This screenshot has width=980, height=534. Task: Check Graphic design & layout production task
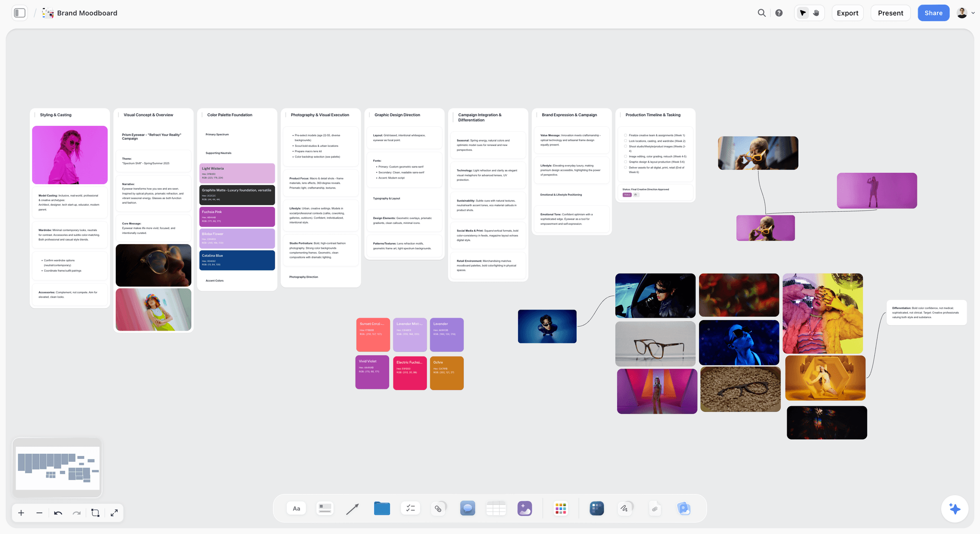625,162
